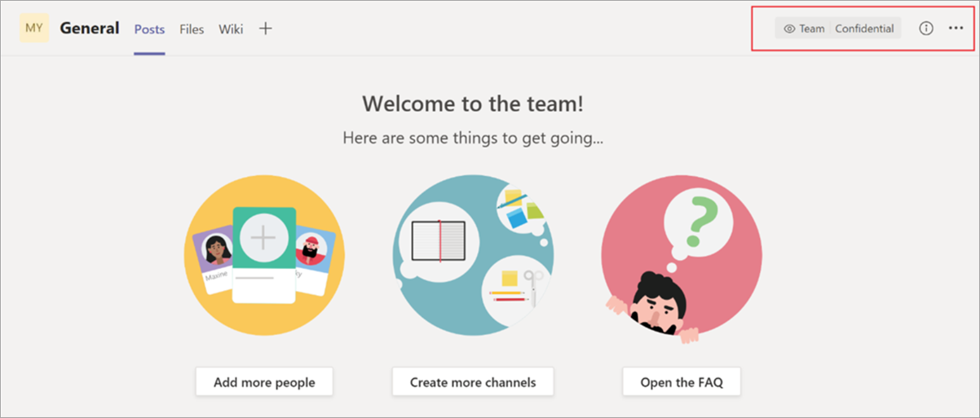This screenshot has width=980, height=418.
Task: Click Open the FAQ button
Action: tap(682, 381)
